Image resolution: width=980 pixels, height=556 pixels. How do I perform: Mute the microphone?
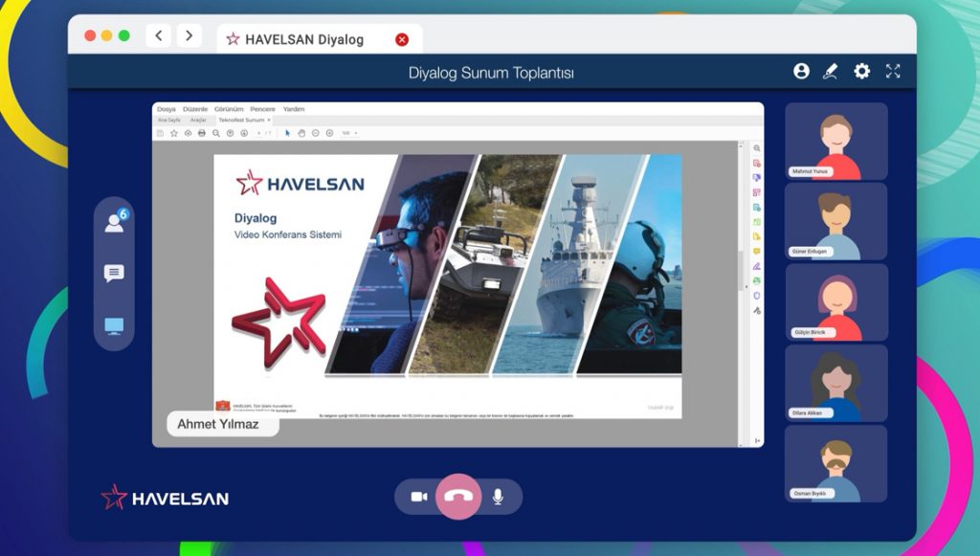[x=498, y=497]
